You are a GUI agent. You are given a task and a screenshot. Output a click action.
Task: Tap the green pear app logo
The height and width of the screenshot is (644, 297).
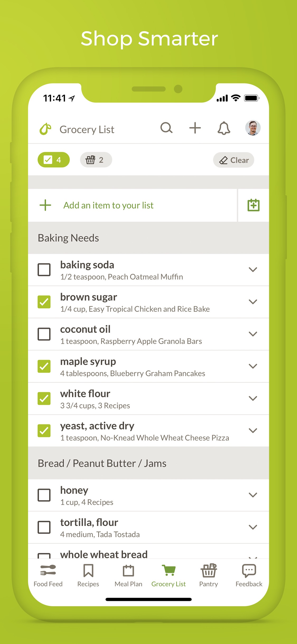click(45, 129)
